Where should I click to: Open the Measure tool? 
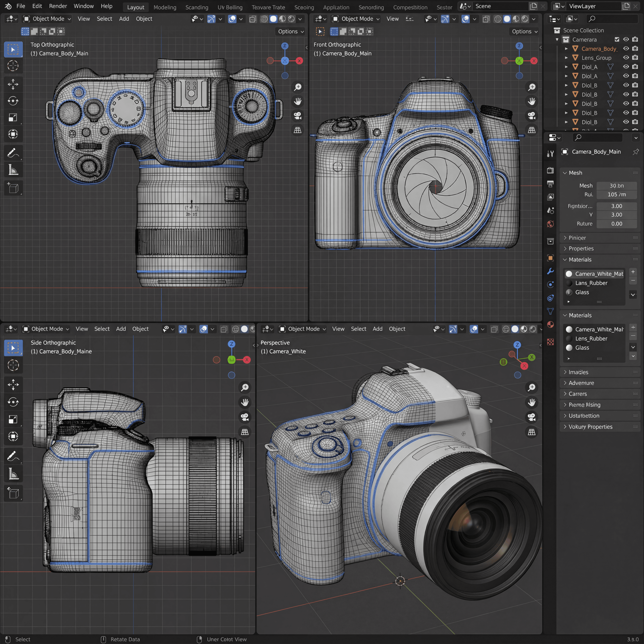pyautogui.click(x=13, y=169)
